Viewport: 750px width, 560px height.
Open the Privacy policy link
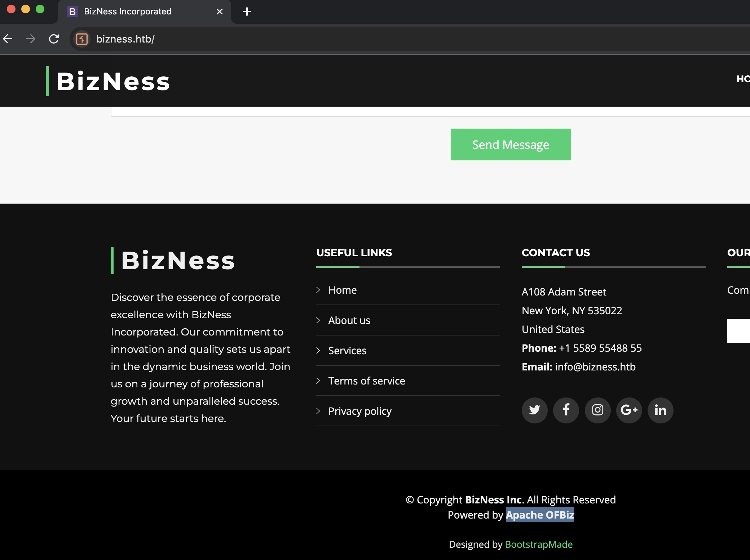coord(359,411)
